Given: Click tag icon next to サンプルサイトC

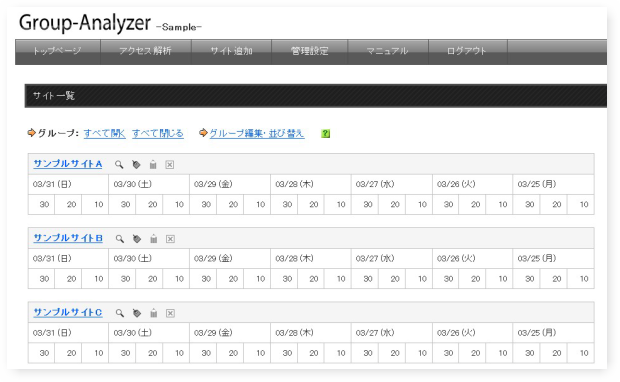Looking at the screenshot, I should tap(137, 313).
